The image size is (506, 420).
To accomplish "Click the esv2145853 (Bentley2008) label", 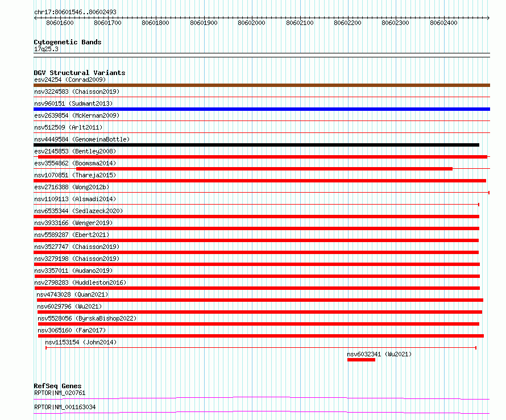I will point(75,151).
